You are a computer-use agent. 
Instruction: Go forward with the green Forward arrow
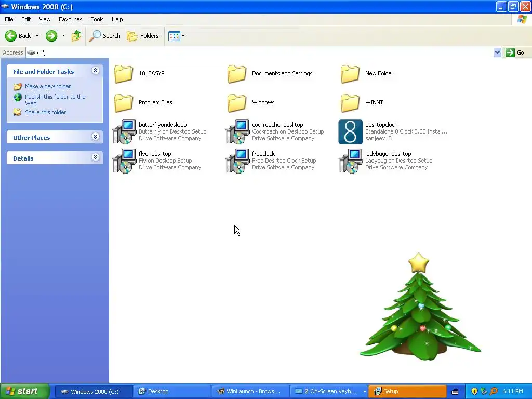(x=51, y=36)
